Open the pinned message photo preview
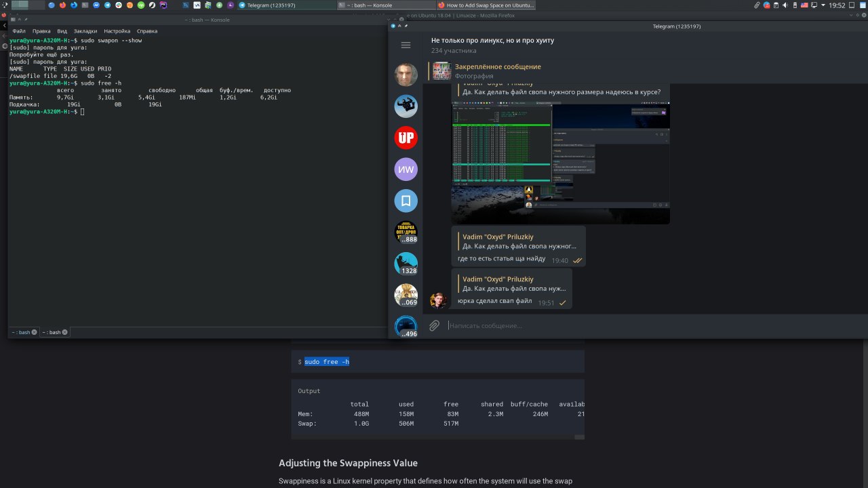 [442, 70]
